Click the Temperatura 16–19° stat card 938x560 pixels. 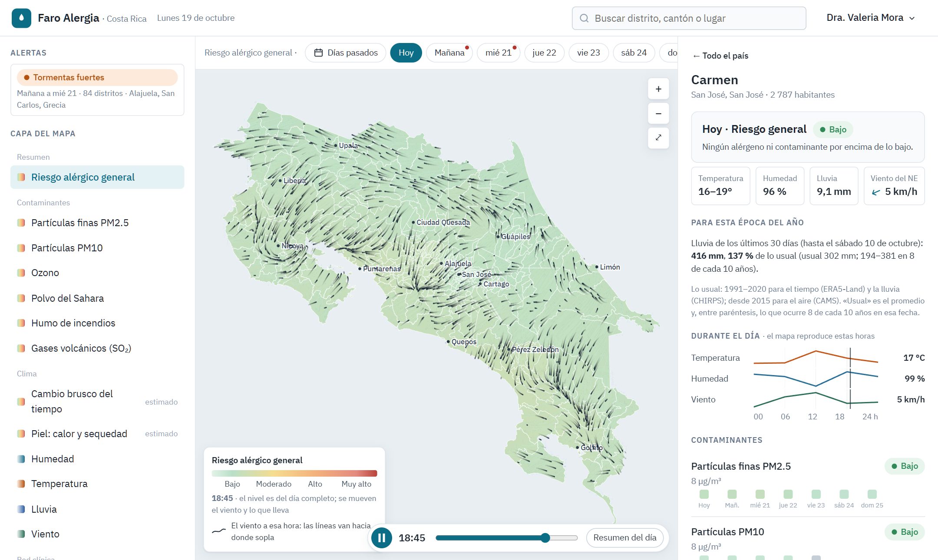(x=720, y=186)
